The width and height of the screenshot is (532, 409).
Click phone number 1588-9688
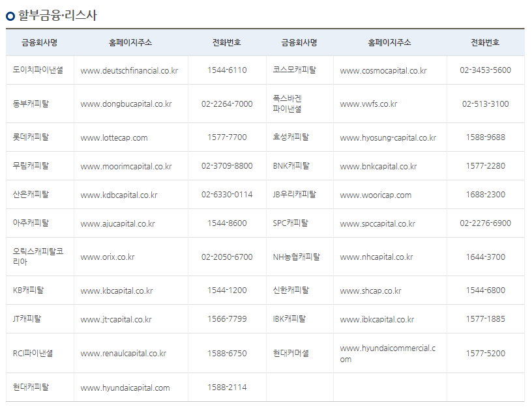pyautogui.click(x=485, y=137)
